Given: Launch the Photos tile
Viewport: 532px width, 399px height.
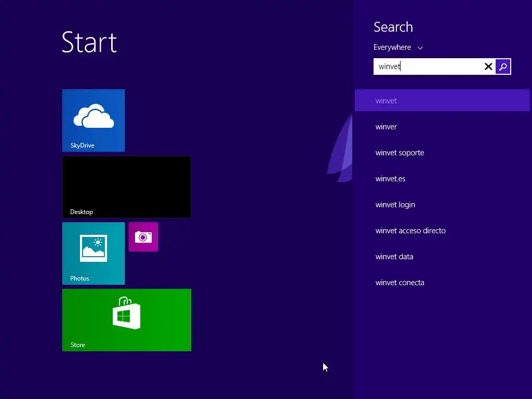Looking at the screenshot, I should (94, 254).
